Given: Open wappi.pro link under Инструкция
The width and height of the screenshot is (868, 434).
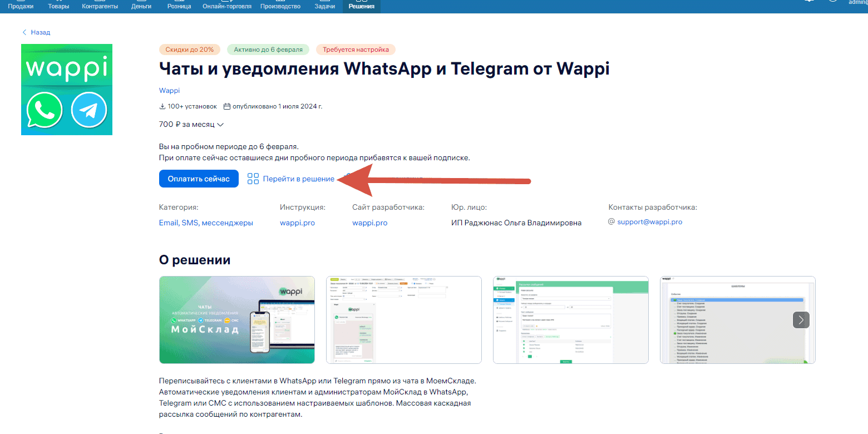Looking at the screenshot, I should tap(297, 223).
